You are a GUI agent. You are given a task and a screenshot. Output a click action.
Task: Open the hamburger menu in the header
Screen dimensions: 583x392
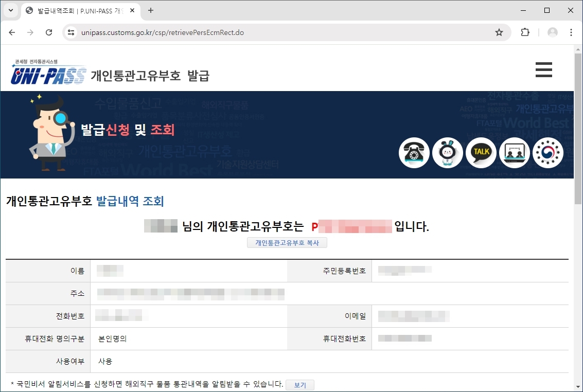(x=544, y=69)
